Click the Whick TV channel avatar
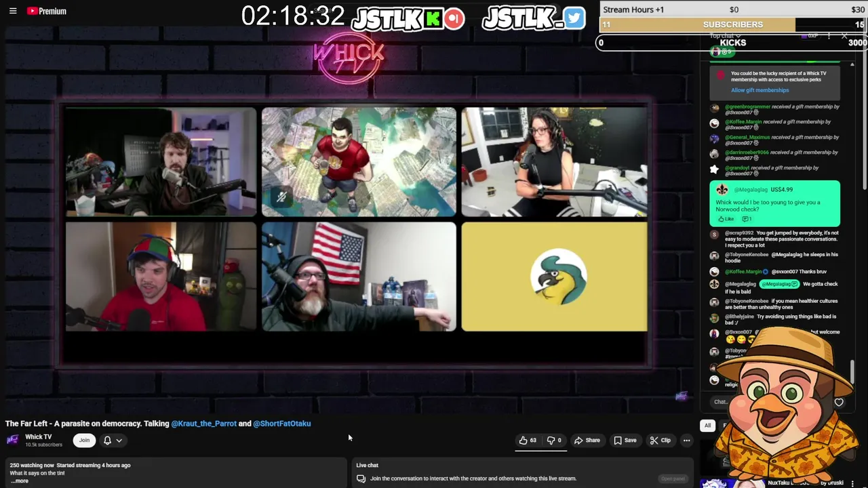868x488 pixels. coord(12,441)
